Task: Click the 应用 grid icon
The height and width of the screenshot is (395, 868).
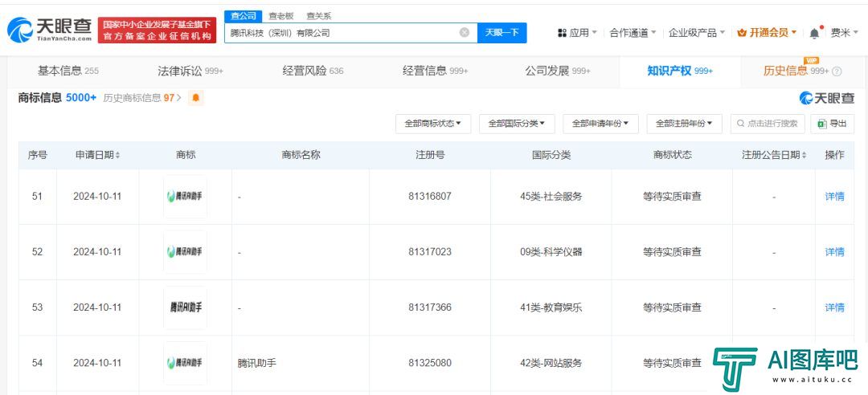Action: pyautogui.click(x=562, y=33)
